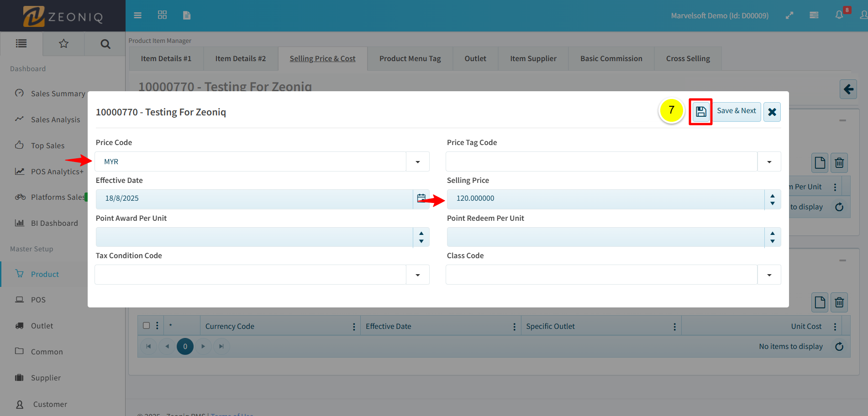Decrease Point Redeem Per Unit
This screenshot has height=416, width=868.
point(773,241)
